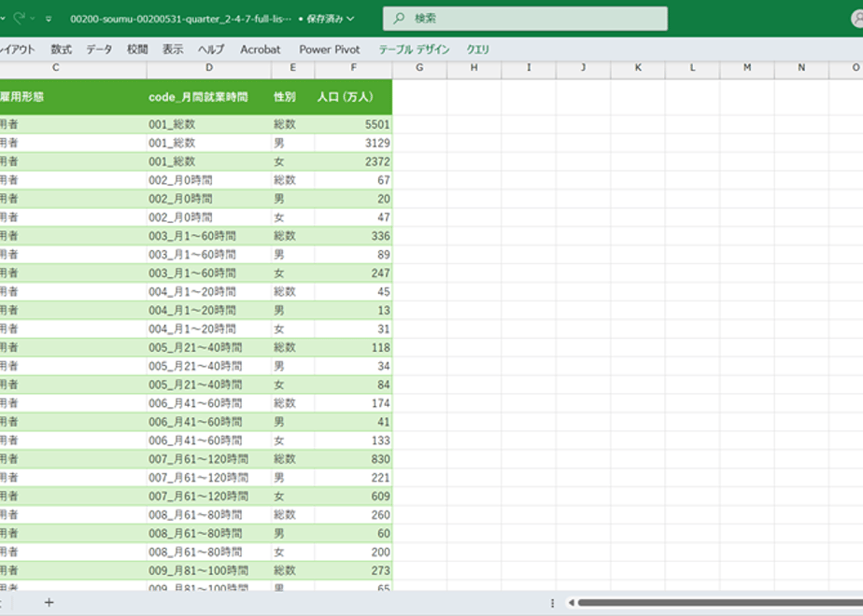Click the redo arrow icon
Image resolution: width=863 pixels, height=616 pixels.
click(x=19, y=18)
